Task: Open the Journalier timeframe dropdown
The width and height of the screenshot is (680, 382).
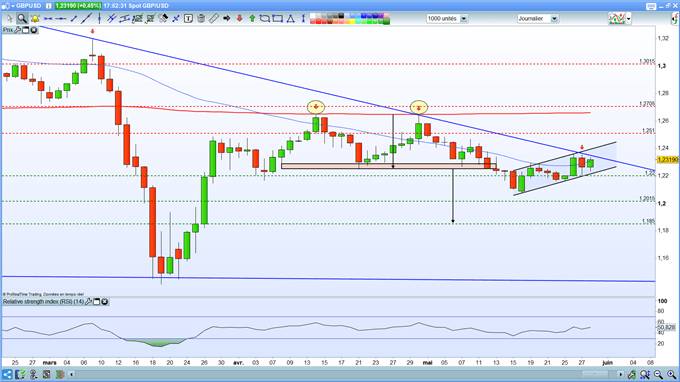Action: click(x=554, y=19)
